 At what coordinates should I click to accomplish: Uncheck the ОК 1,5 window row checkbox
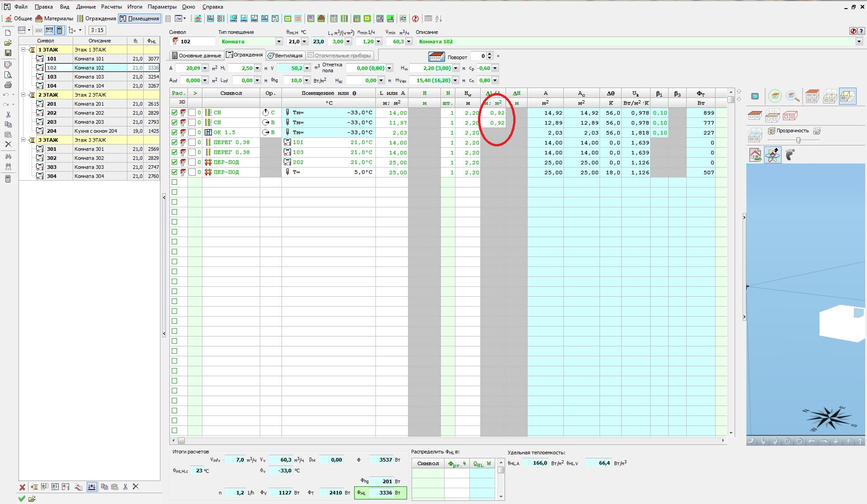[174, 132]
